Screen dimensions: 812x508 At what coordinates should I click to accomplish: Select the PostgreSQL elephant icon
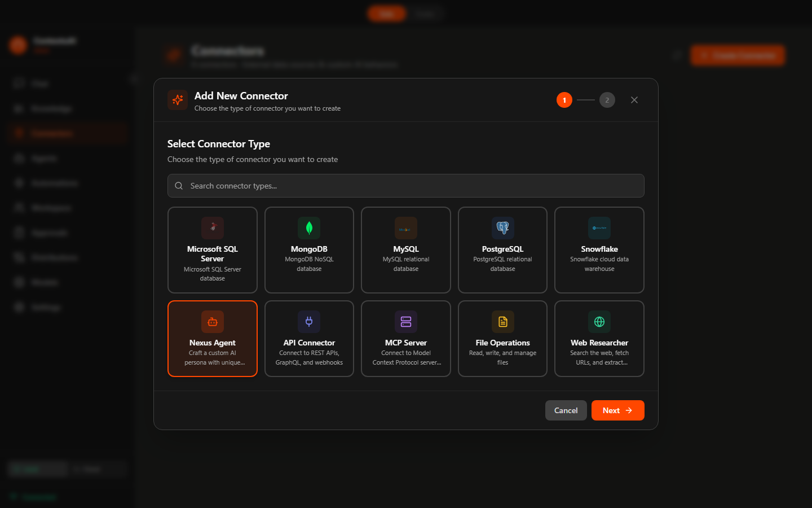coord(502,228)
